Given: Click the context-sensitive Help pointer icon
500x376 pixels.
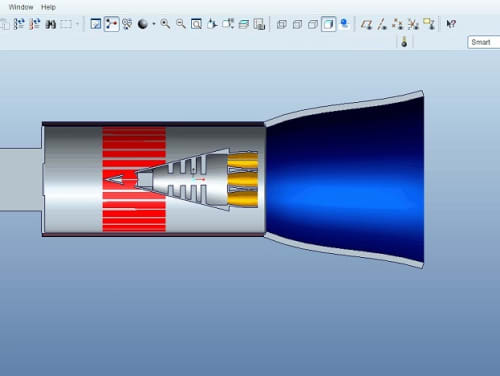Looking at the screenshot, I should [451, 24].
